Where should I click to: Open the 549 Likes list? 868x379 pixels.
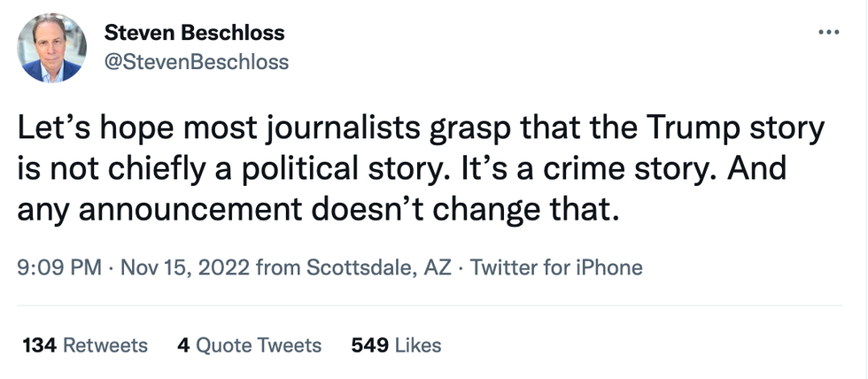396,344
